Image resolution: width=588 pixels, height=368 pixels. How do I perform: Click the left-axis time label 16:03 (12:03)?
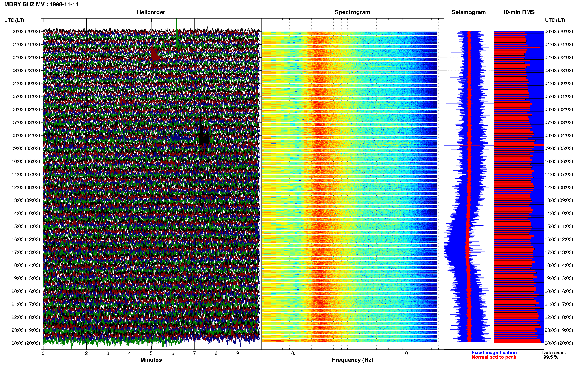tap(26, 239)
